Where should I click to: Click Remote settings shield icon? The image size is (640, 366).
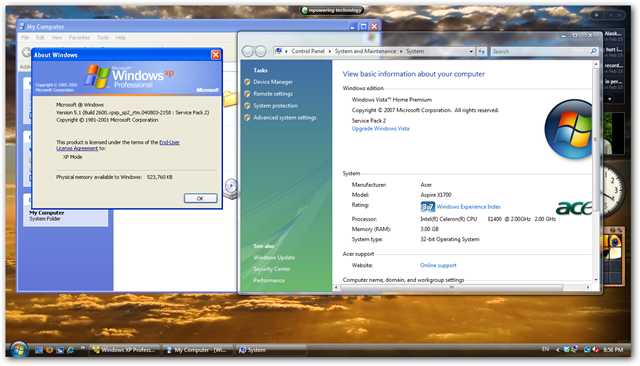tap(247, 94)
